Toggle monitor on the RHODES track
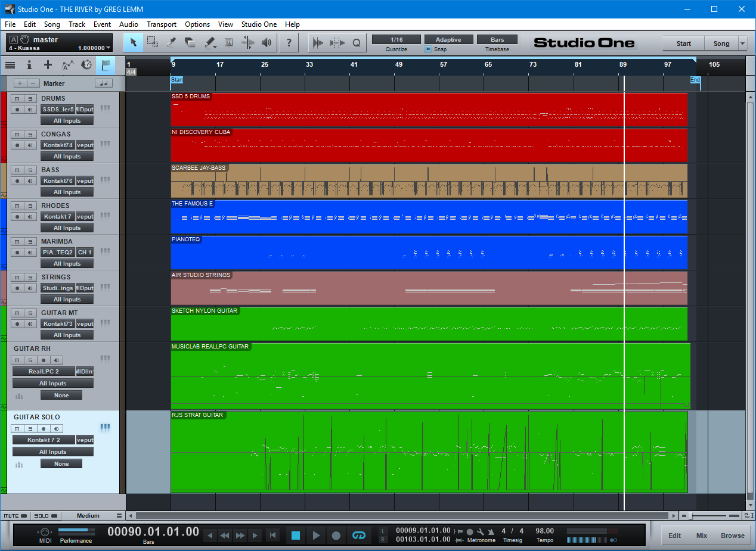 pos(30,216)
